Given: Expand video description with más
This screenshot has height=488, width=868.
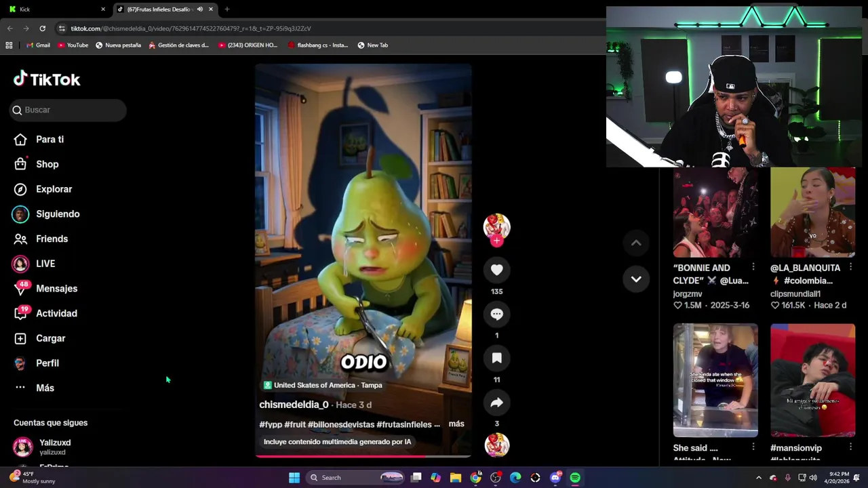Looking at the screenshot, I should [456, 424].
